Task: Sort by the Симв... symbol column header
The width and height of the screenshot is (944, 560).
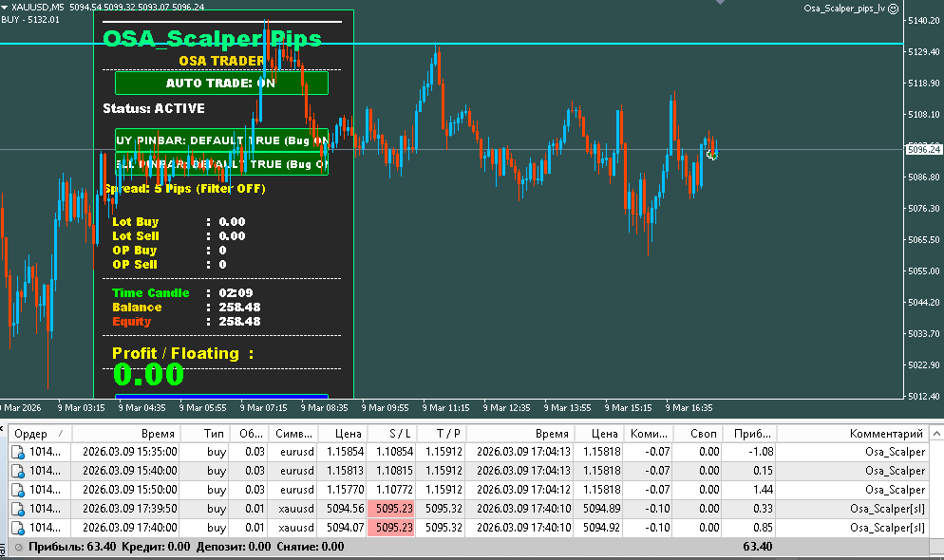Action: pos(293,434)
